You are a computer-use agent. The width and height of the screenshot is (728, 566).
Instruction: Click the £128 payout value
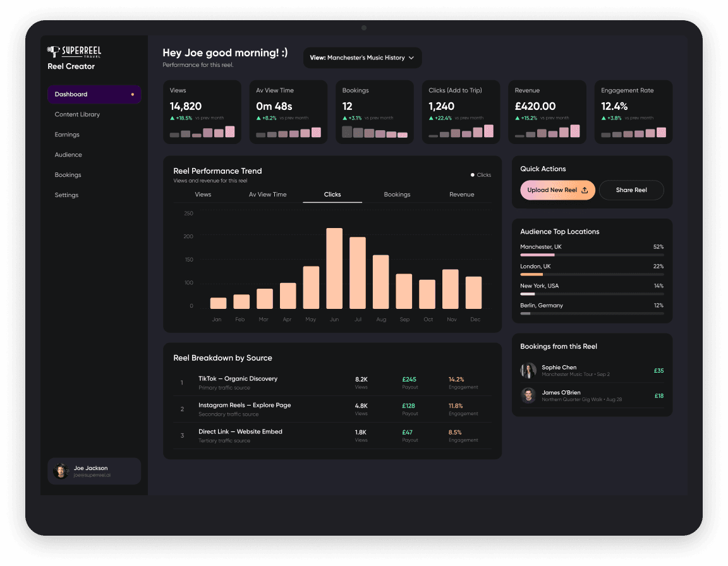409,406
